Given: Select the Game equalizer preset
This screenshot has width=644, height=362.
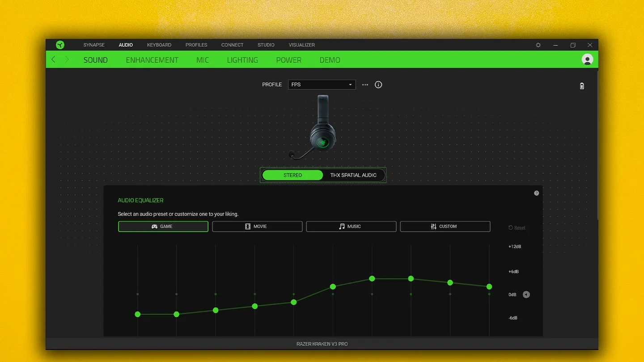Looking at the screenshot, I should click(163, 227).
